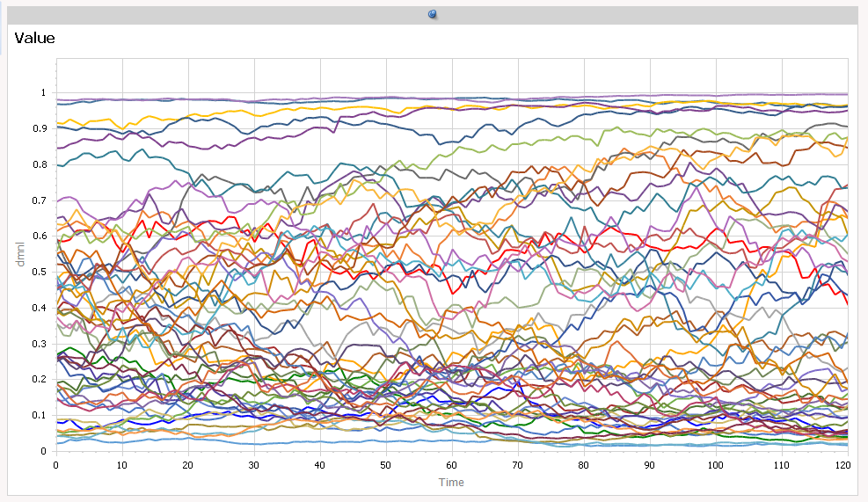
Task: Click the x-axis tick label '90'
Action: tap(649, 465)
